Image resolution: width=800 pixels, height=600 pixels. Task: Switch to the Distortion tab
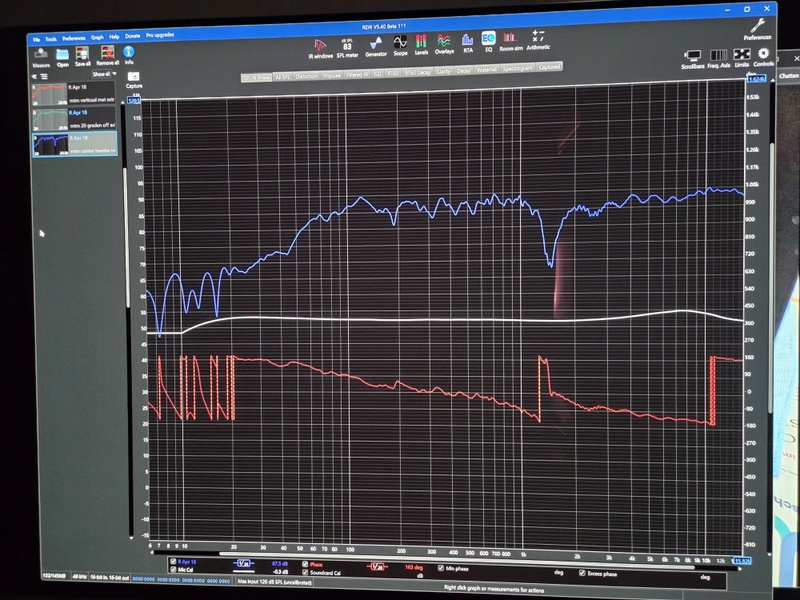pos(306,76)
